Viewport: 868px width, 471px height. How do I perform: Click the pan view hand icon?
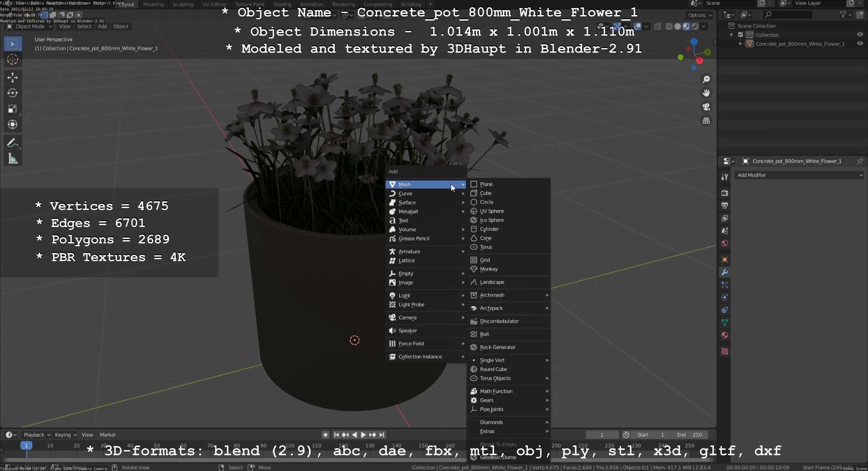pyautogui.click(x=706, y=93)
